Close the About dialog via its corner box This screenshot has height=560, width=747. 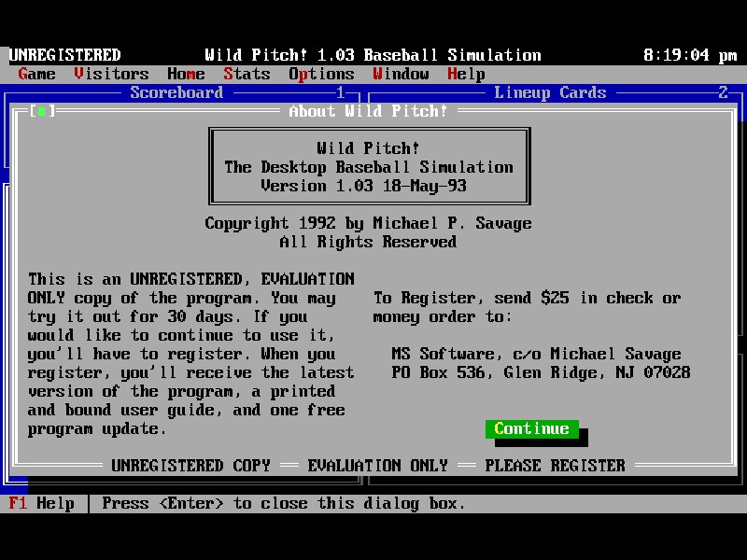coord(41,111)
